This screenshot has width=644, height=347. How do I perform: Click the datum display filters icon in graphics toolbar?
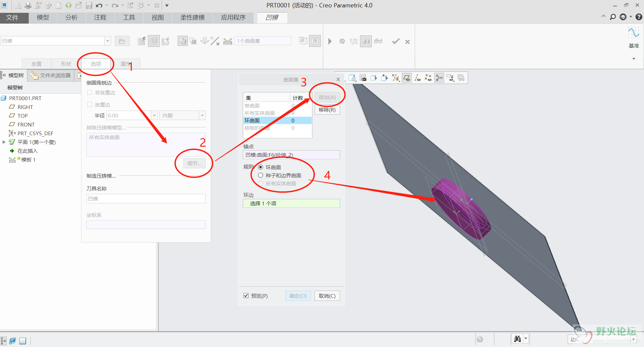click(396, 78)
